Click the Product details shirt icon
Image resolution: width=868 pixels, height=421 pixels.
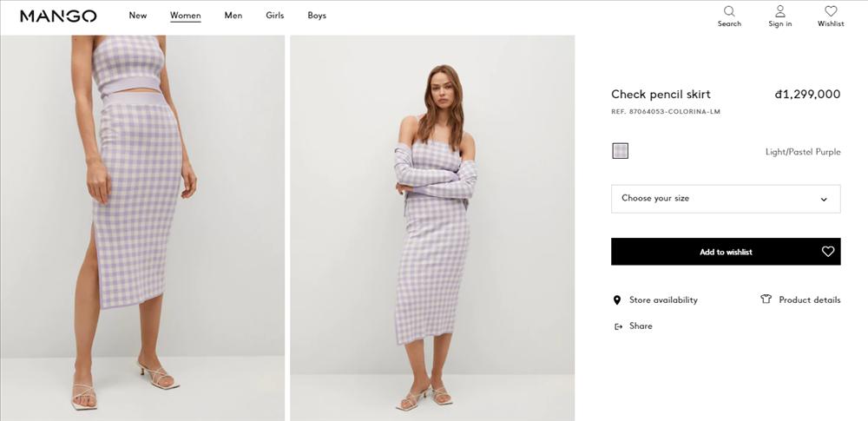tap(766, 299)
